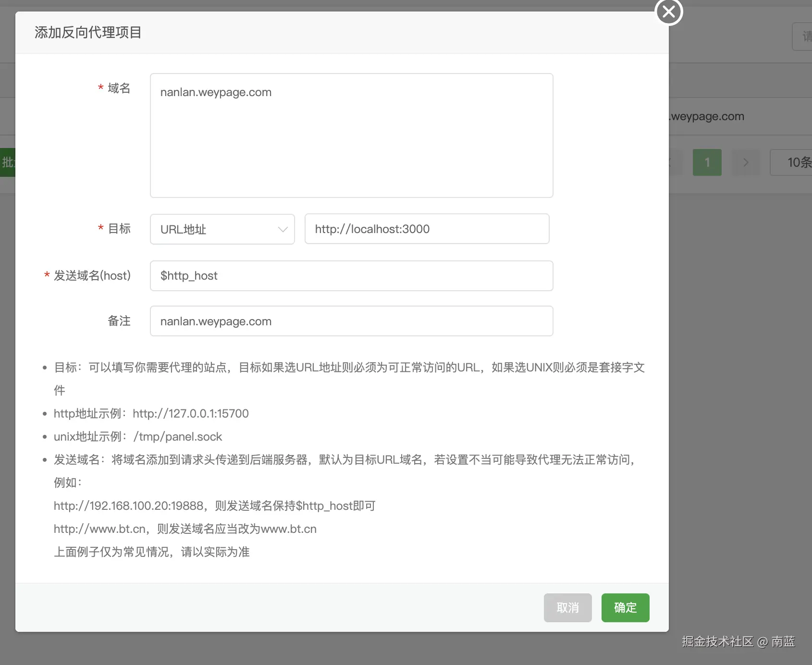Click the 域名 textarea with nanlan.weypage.com
This screenshot has width=812, height=665.
tap(352, 135)
